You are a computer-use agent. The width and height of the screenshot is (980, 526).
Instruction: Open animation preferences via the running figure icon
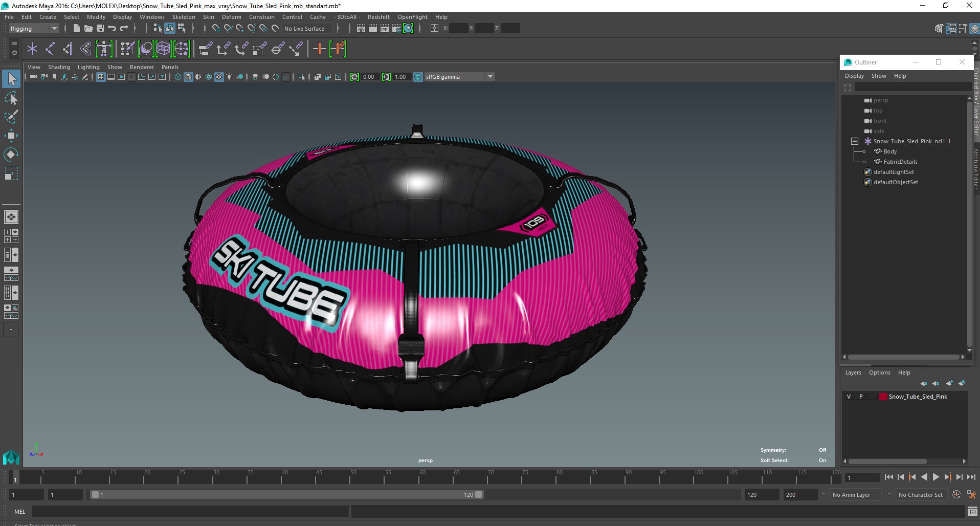(x=971, y=495)
